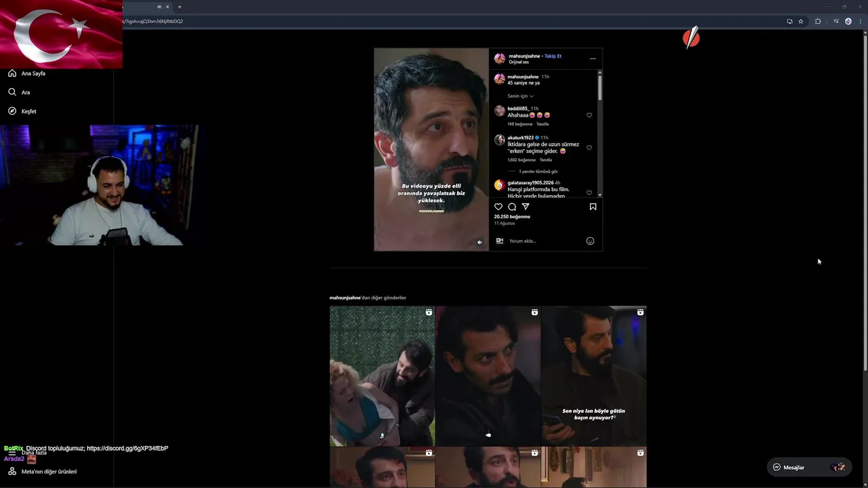
Task: Open the Chrome extensions puzzle icon
Action: 818,21
